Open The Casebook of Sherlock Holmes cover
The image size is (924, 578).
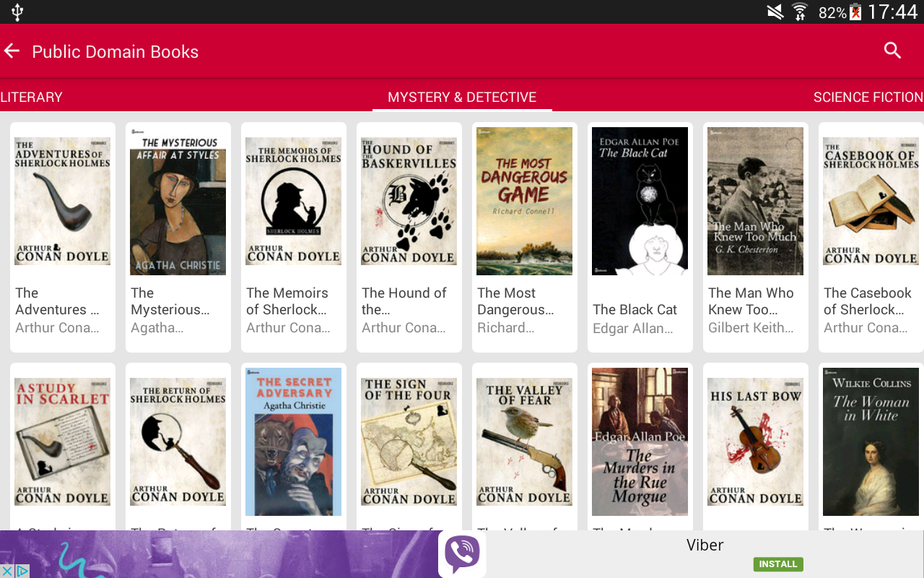coord(871,202)
